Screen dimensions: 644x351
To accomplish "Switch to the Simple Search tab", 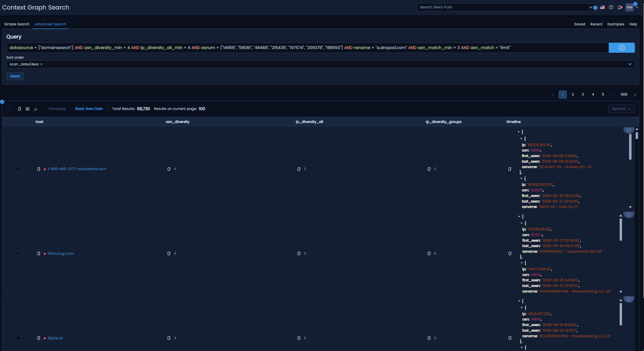I will point(17,24).
